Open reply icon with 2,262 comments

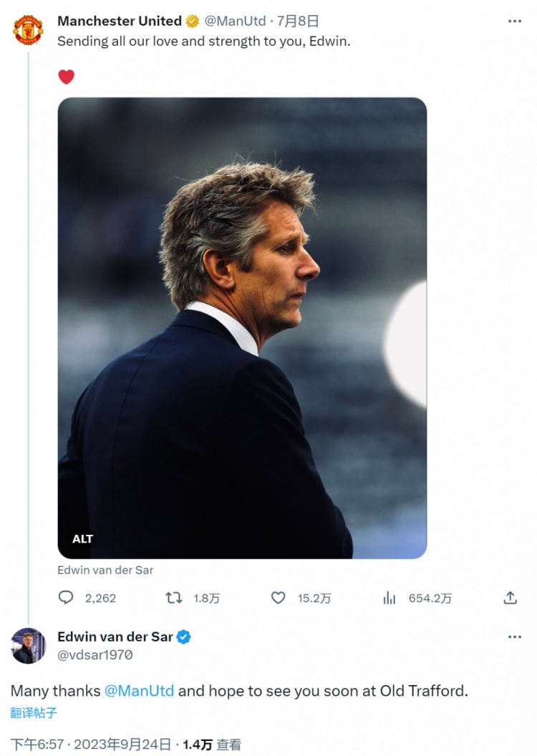point(66,598)
